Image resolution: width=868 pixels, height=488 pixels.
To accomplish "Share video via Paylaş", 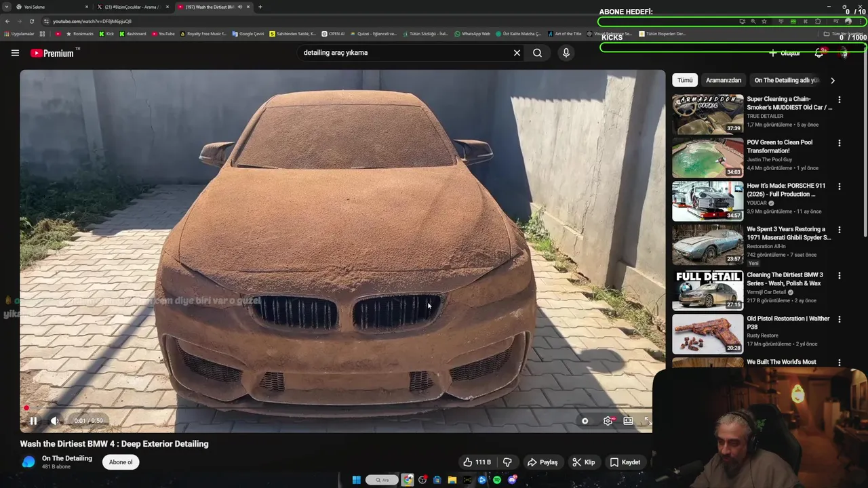I will click(x=542, y=462).
